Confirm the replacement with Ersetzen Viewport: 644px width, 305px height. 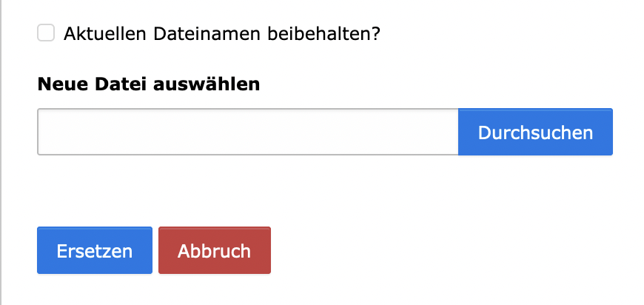95,251
